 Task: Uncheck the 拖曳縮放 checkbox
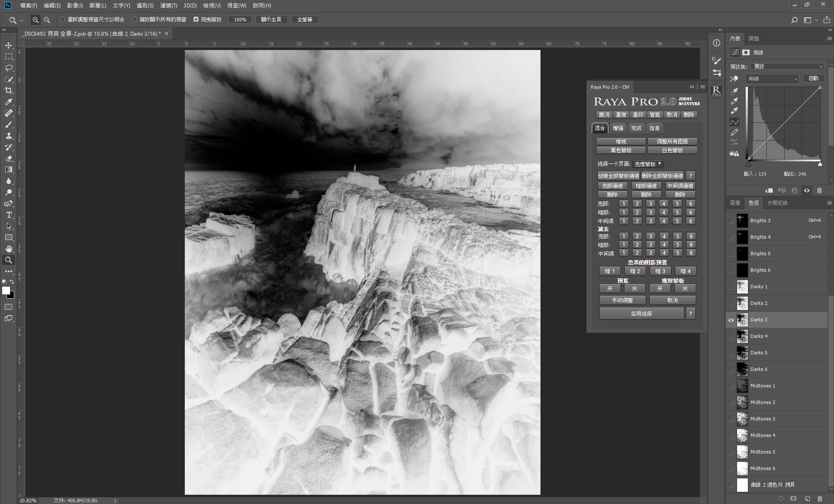pyautogui.click(x=196, y=20)
